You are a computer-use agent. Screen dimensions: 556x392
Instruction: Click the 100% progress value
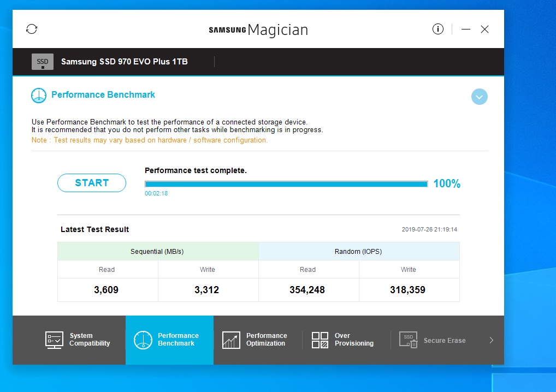pyautogui.click(x=446, y=183)
